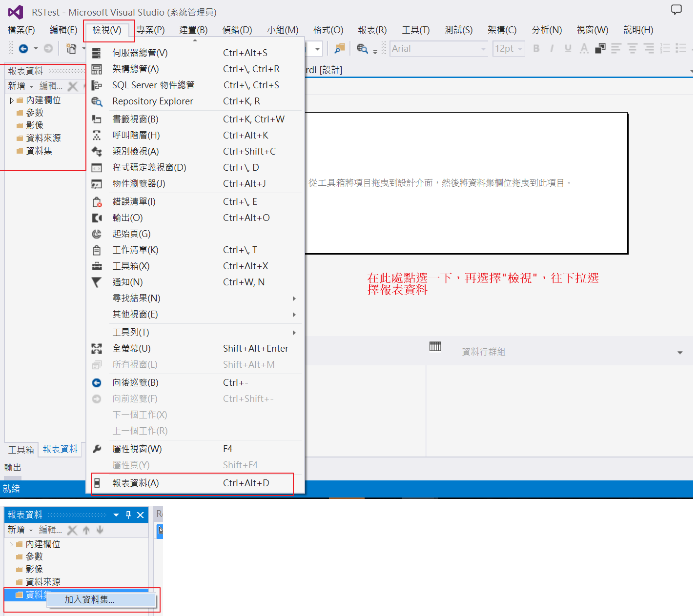This screenshot has width=697, height=616.
Task: Open the 輸出 menu entry with Ctrl+Alt+O
Action: click(195, 218)
